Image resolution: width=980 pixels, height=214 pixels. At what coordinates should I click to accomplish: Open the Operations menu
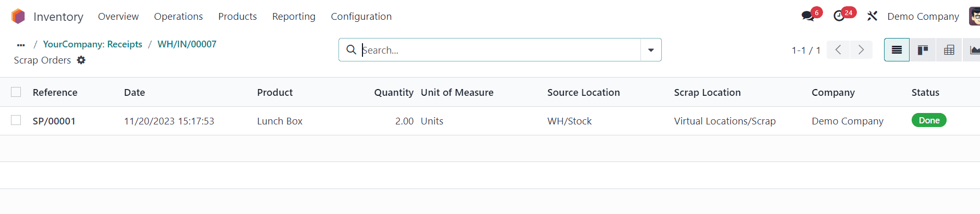[178, 17]
